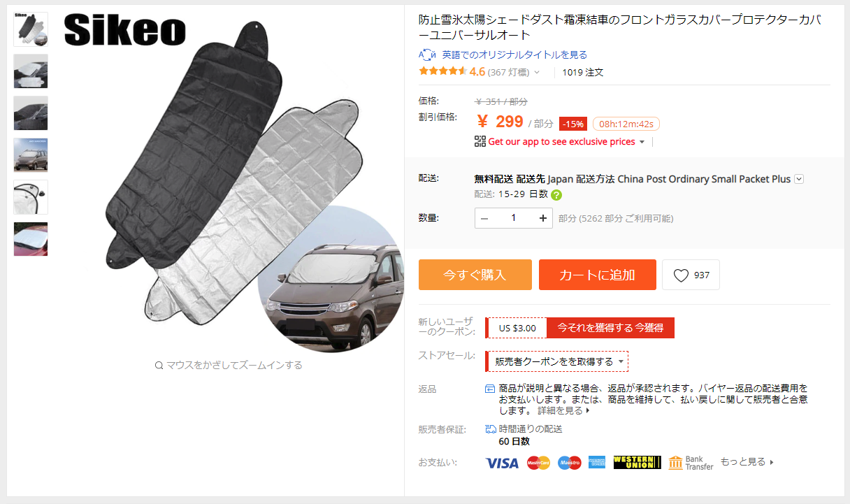The image size is (850, 504).
Task: Click the translate icon beside original title link
Action: click(x=427, y=55)
